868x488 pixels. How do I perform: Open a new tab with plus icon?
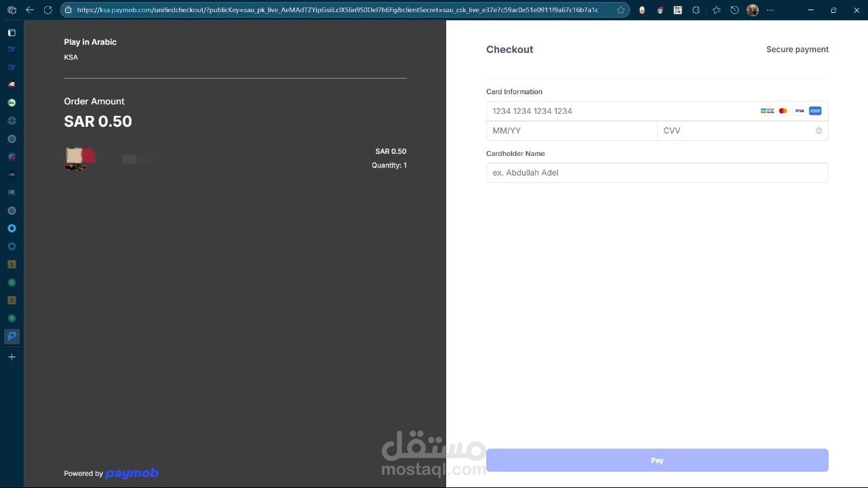coord(12,357)
